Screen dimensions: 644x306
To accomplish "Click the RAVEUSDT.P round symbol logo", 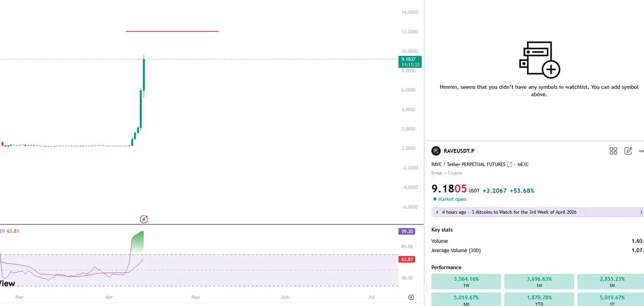I will (x=436, y=151).
